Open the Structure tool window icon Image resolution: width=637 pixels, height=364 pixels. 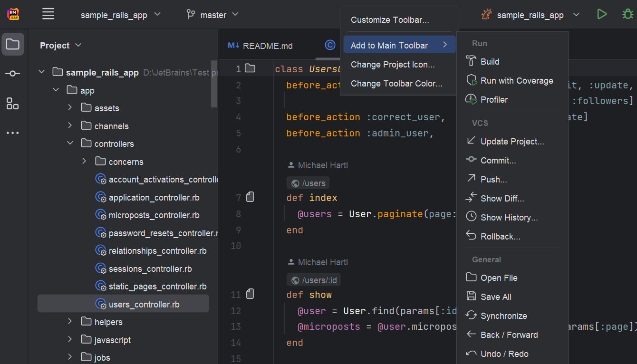[x=13, y=104]
